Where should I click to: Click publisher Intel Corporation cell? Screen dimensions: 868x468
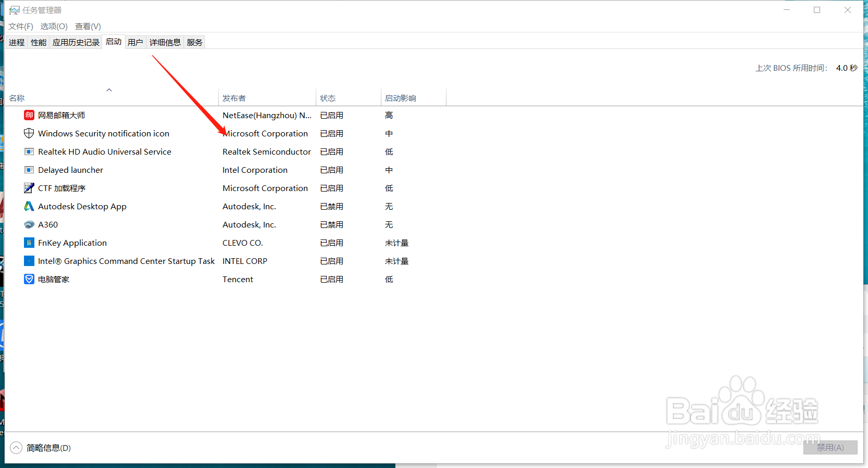[x=255, y=170]
